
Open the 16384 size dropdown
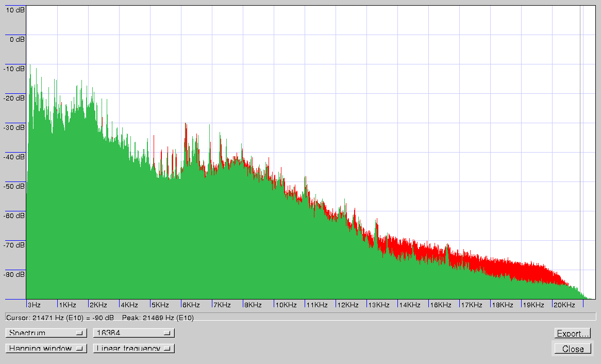[x=133, y=333]
